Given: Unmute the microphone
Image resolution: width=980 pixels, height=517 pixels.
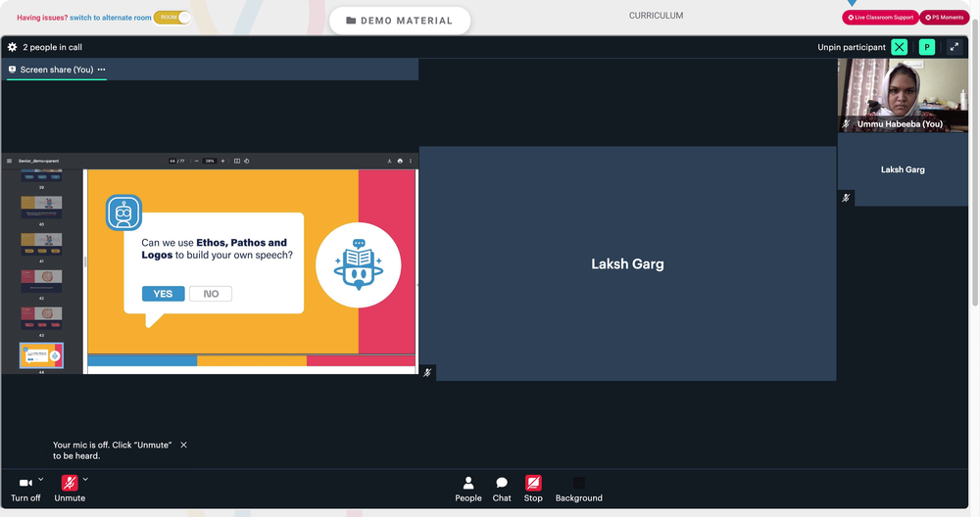Looking at the screenshot, I should pyautogui.click(x=70, y=489).
